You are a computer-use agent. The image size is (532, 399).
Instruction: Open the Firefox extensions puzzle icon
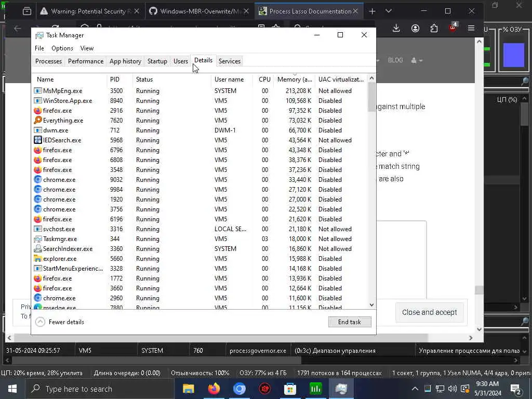click(x=434, y=28)
